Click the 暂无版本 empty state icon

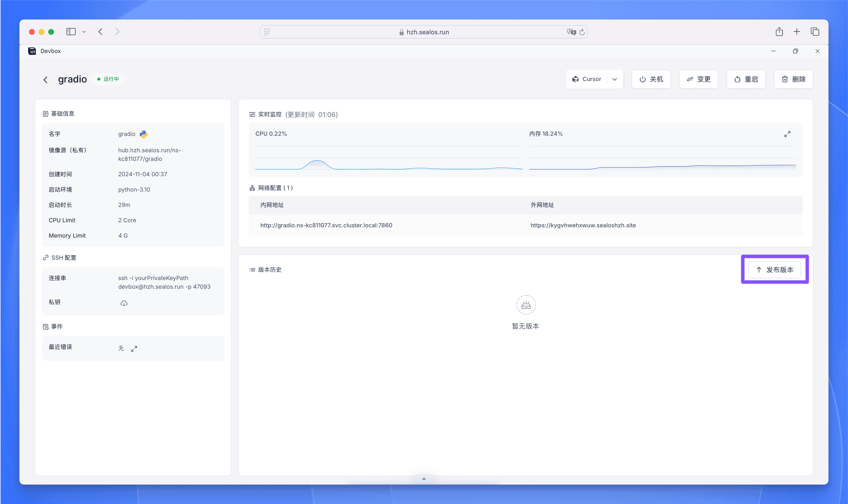pyautogui.click(x=526, y=305)
